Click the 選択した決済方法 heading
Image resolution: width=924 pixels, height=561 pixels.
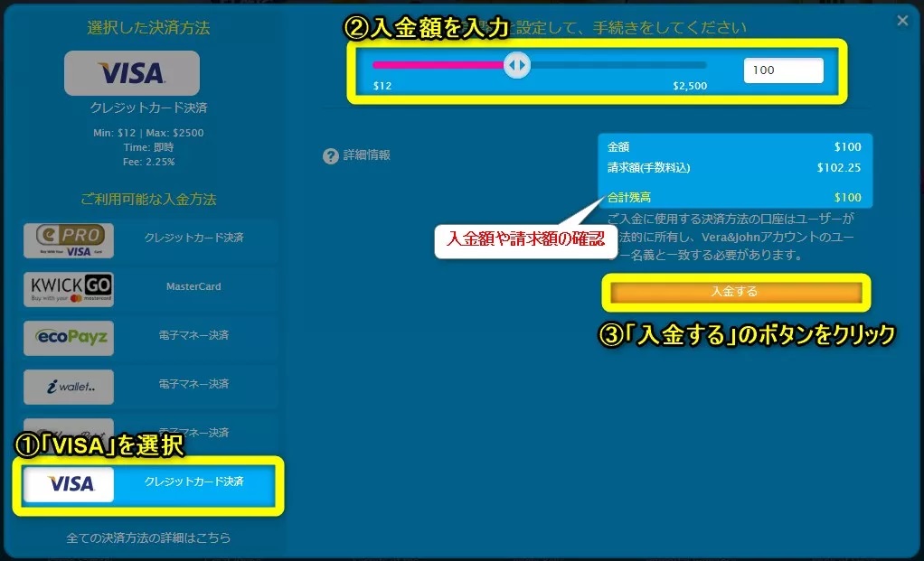pyautogui.click(x=148, y=28)
